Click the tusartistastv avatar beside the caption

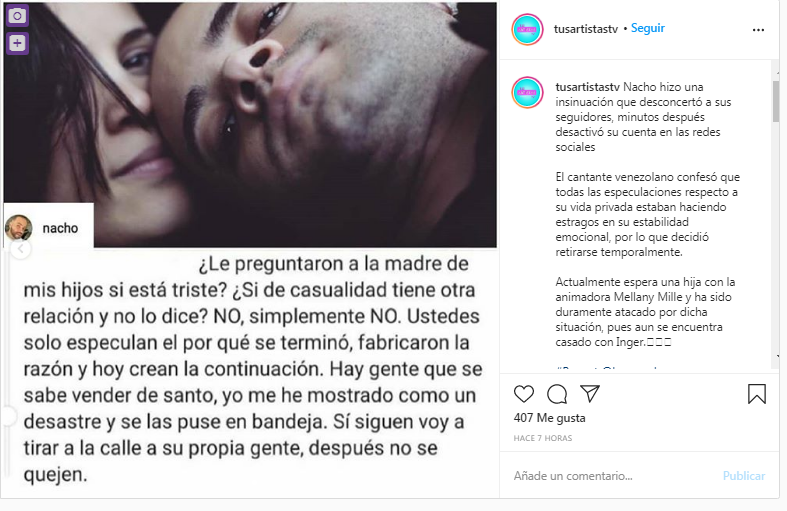527,92
